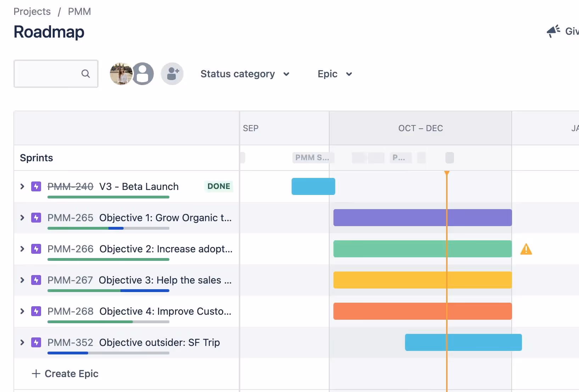Screen dimensions: 579x392
Task: Expand the V3 - Beta Launch epic
Action: click(x=22, y=186)
